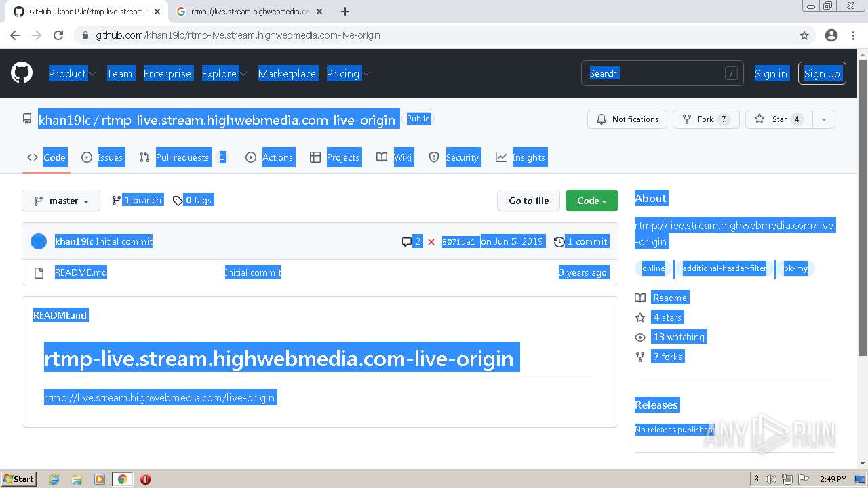Bookmark this page with the star icon

(804, 35)
